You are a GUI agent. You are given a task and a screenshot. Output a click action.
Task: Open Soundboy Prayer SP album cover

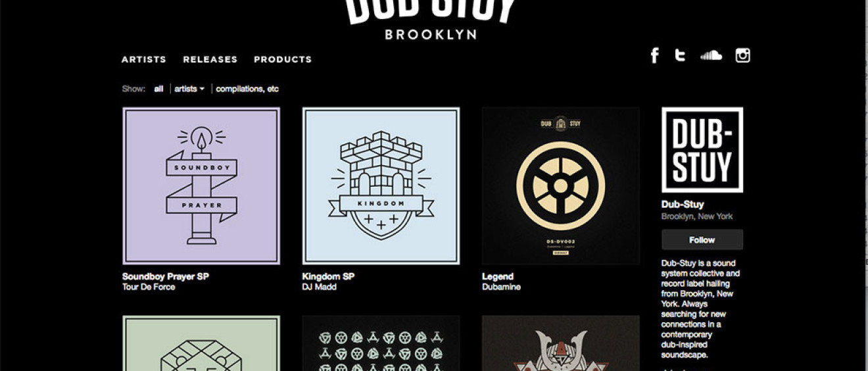click(201, 186)
